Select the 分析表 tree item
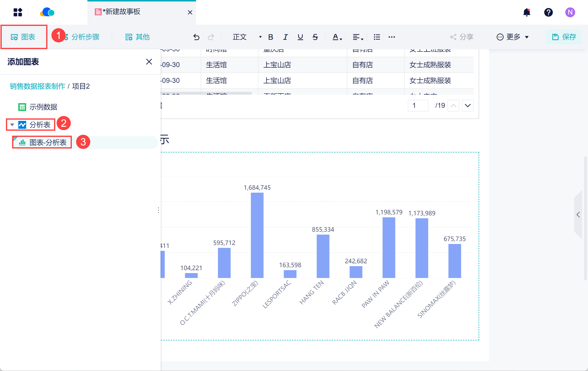 (35, 125)
